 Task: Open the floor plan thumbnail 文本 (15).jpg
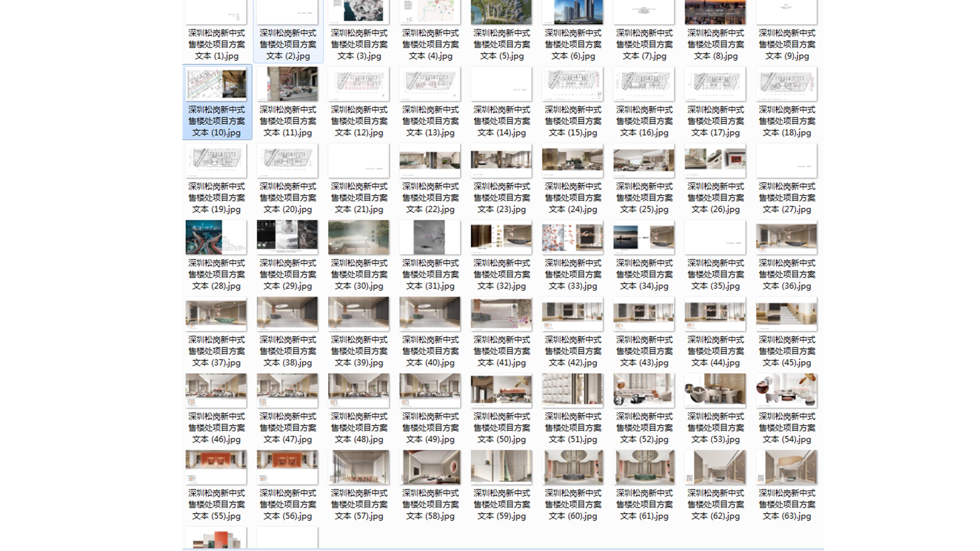pos(572,84)
